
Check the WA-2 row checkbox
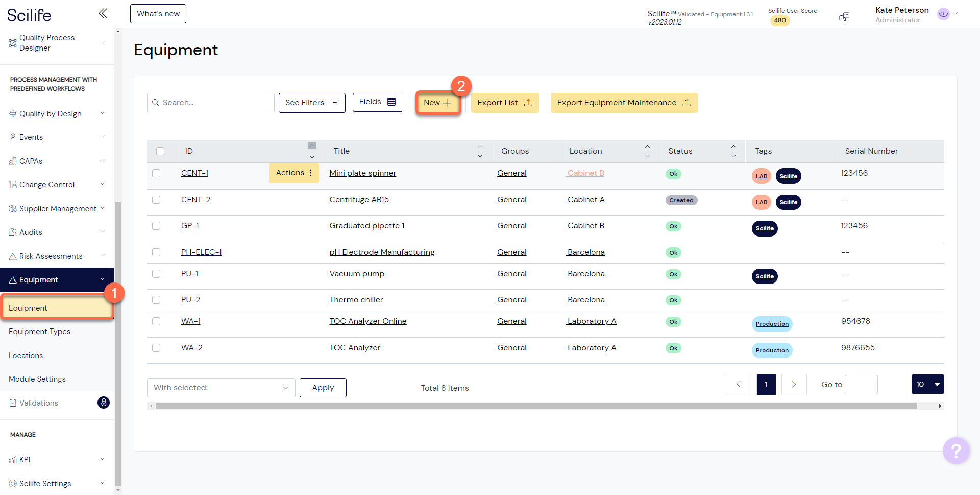click(156, 348)
